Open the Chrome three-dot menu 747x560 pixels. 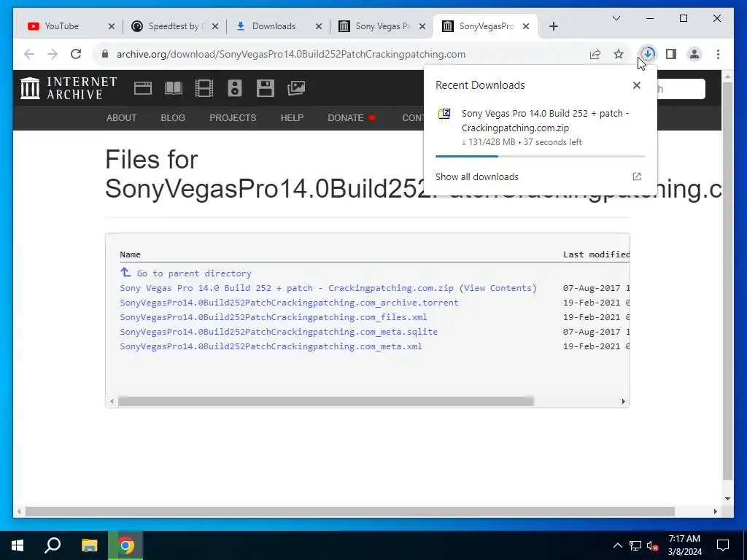click(x=718, y=54)
